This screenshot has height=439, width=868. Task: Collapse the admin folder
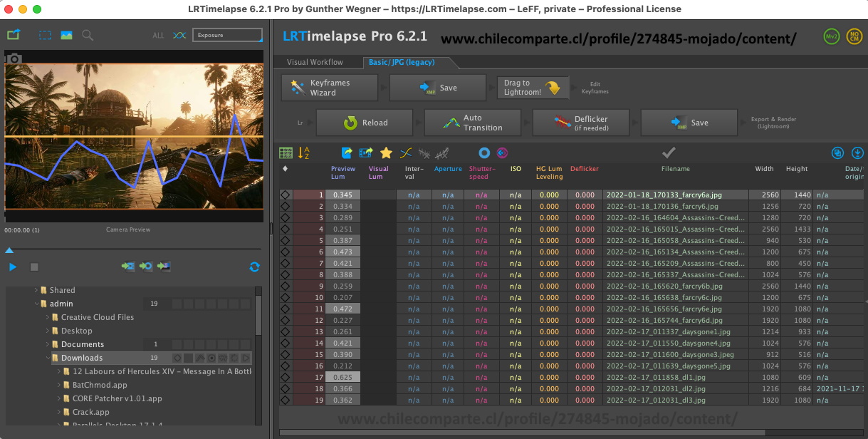point(36,304)
